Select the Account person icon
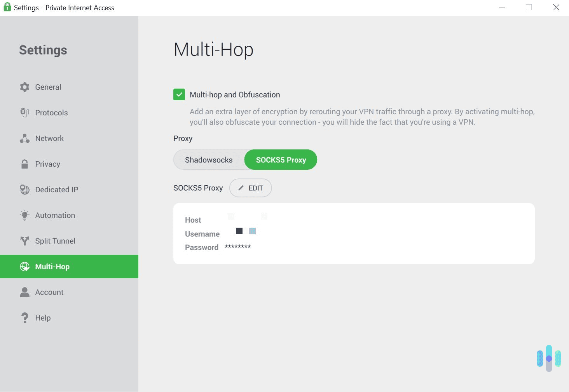 (24, 292)
